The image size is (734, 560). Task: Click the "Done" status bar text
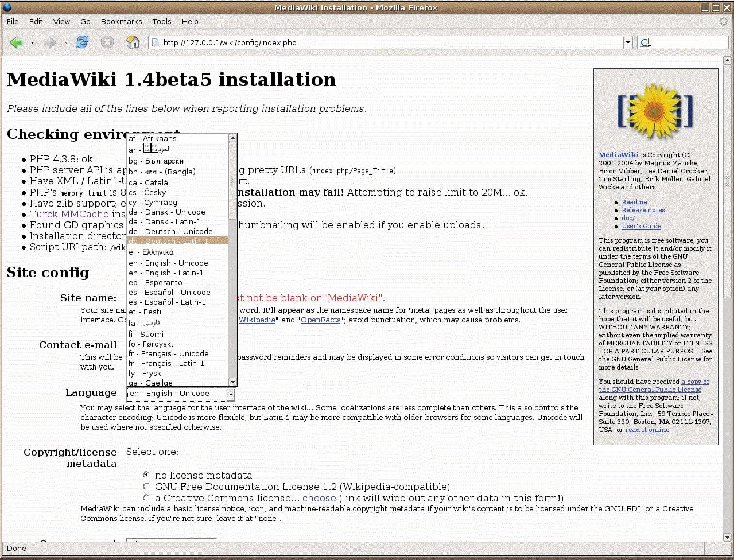[16, 549]
